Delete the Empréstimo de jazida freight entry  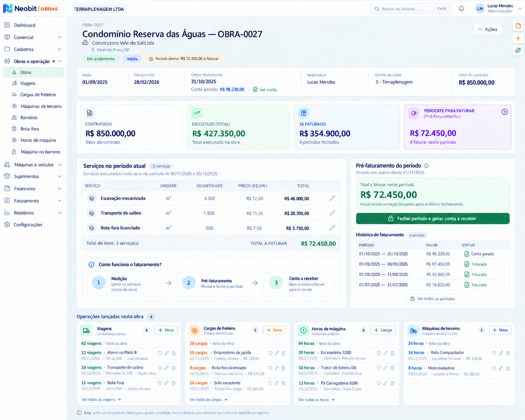[x=283, y=353]
